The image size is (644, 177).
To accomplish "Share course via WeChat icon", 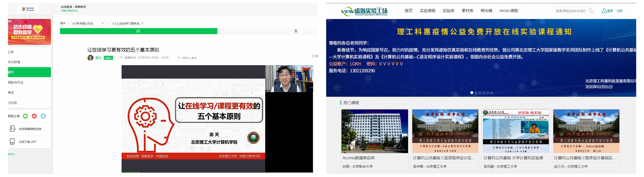I will 25,116.
